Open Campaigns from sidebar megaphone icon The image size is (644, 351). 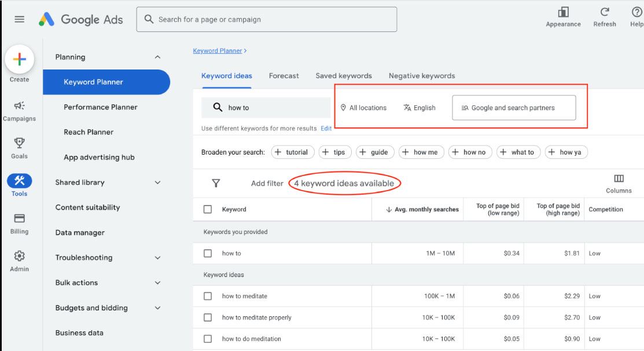click(19, 105)
